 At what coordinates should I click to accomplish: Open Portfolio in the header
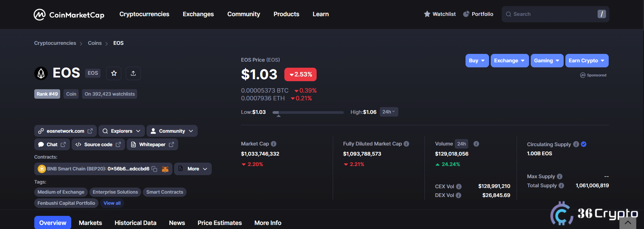click(x=478, y=14)
